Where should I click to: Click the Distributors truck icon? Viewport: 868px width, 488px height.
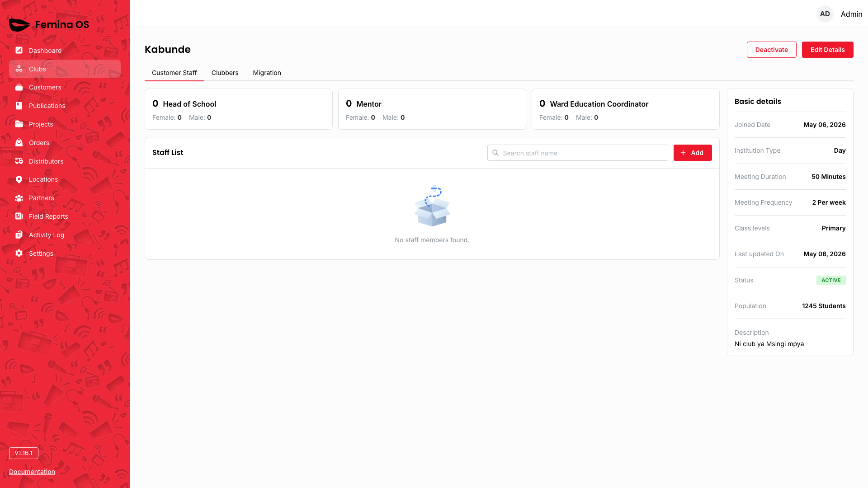pos(19,161)
